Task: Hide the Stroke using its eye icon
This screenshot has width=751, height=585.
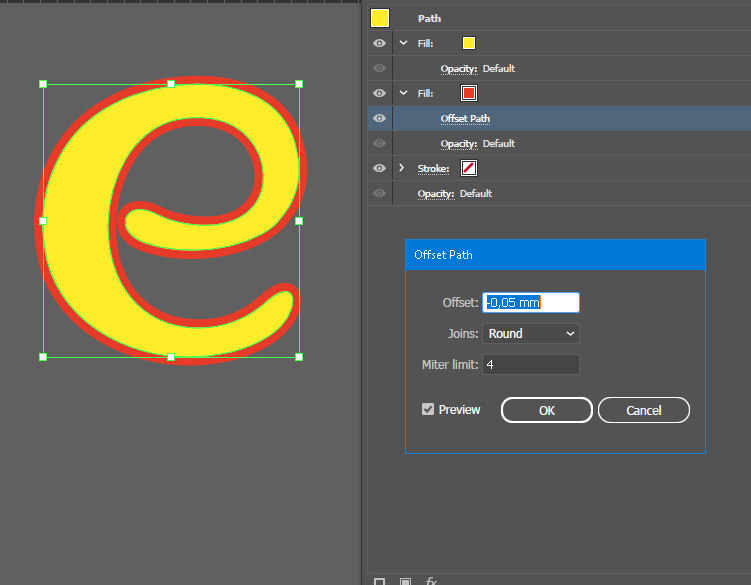Action: pos(379,168)
